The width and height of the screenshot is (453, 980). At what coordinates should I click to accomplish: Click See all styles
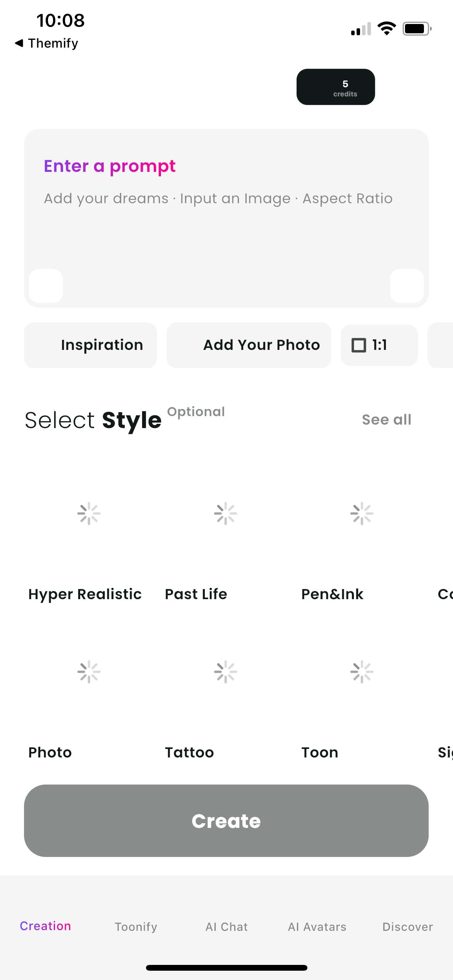[x=386, y=420]
